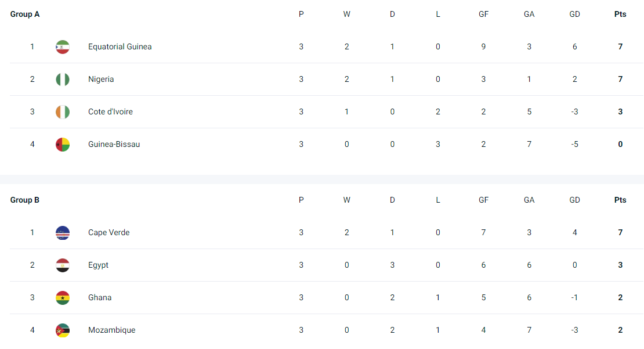Image resolution: width=644 pixels, height=349 pixels.
Task: Click the Guinea-Bissau flag icon
Action: coord(63,145)
